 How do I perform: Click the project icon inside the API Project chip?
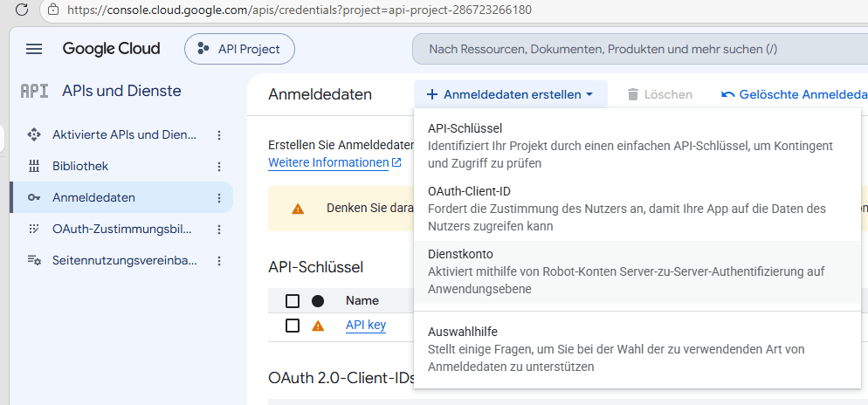coord(203,49)
